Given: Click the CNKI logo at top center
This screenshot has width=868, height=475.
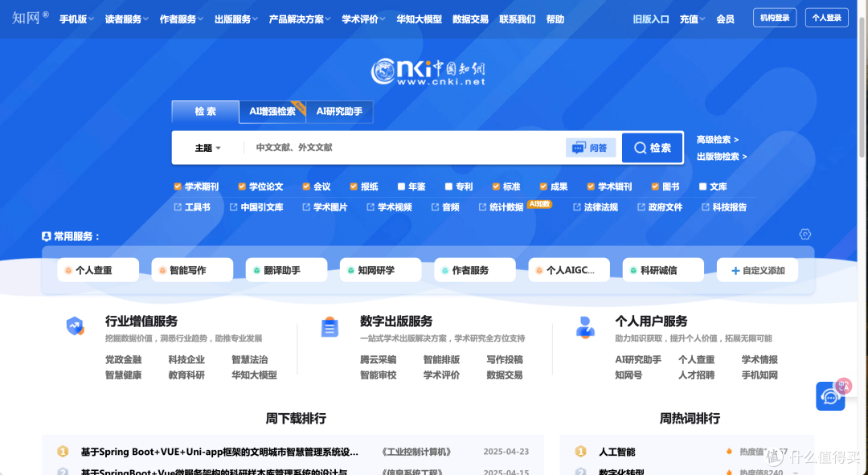Looking at the screenshot, I should pyautogui.click(x=428, y=72).
